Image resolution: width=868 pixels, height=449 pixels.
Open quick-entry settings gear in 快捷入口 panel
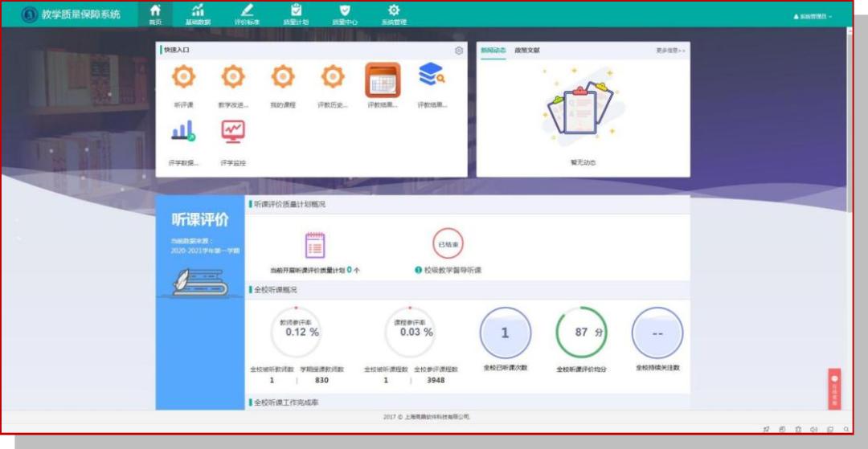(x=459, y=51)
